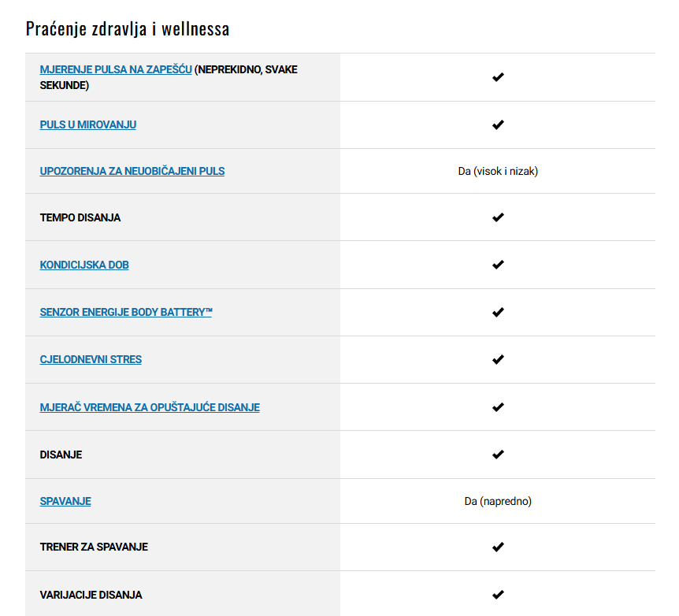Click the Da (visok i nizak) value
679x616 pixels.
[498, 171]
